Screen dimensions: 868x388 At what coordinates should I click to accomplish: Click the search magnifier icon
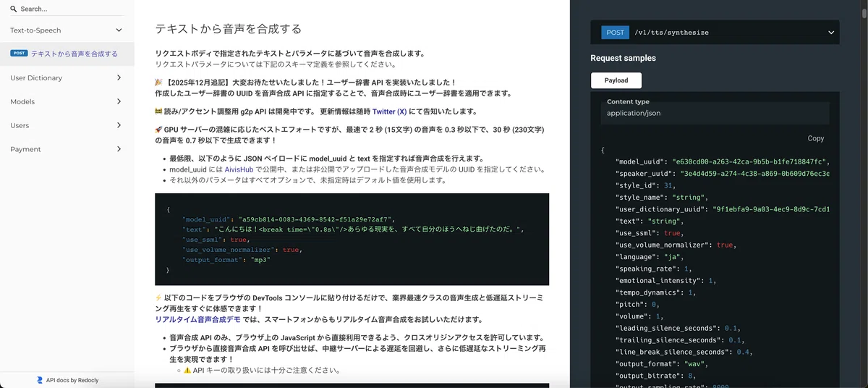(14, 9)
